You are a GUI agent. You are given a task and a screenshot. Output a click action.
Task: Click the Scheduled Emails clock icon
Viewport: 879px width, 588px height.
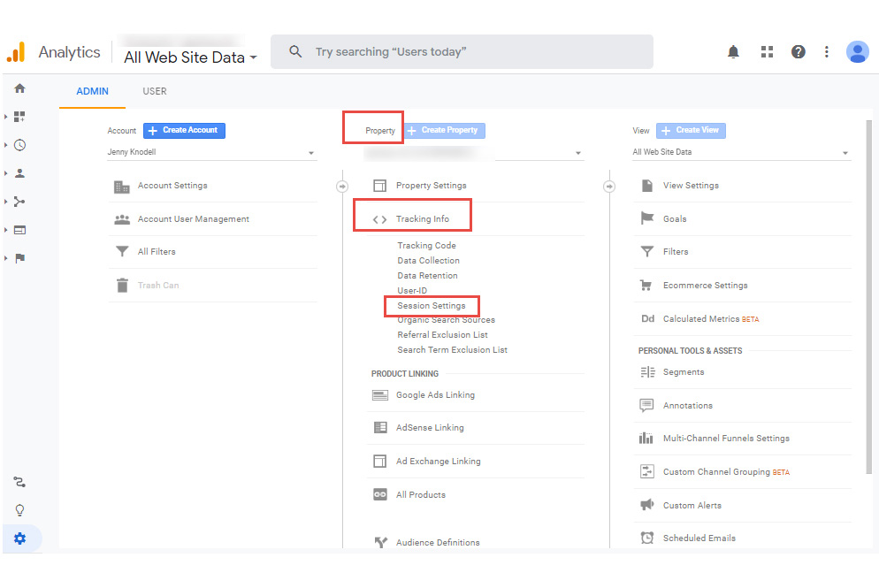[647, 538]
